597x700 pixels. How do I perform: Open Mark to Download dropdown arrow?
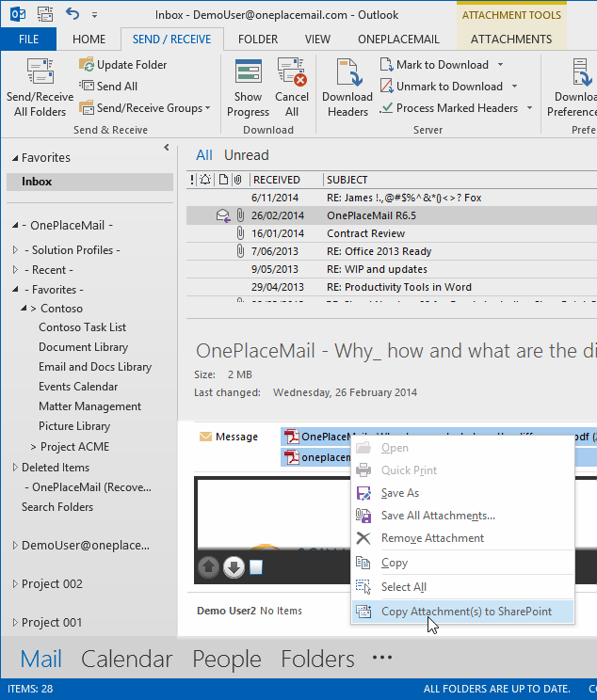[500, 65]
